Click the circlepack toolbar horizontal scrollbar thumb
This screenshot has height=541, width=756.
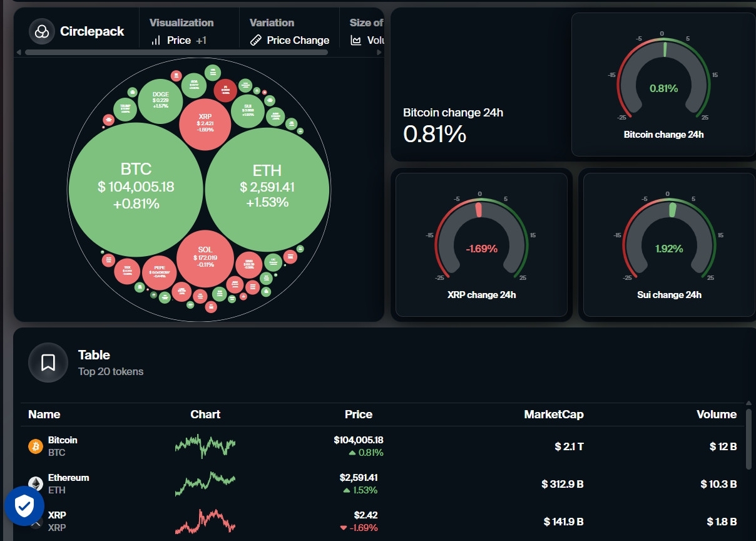[176, 53]
